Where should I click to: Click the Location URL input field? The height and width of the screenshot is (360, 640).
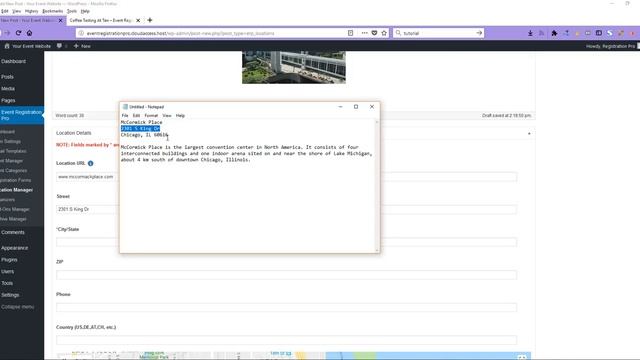click(x=287, y=177)
